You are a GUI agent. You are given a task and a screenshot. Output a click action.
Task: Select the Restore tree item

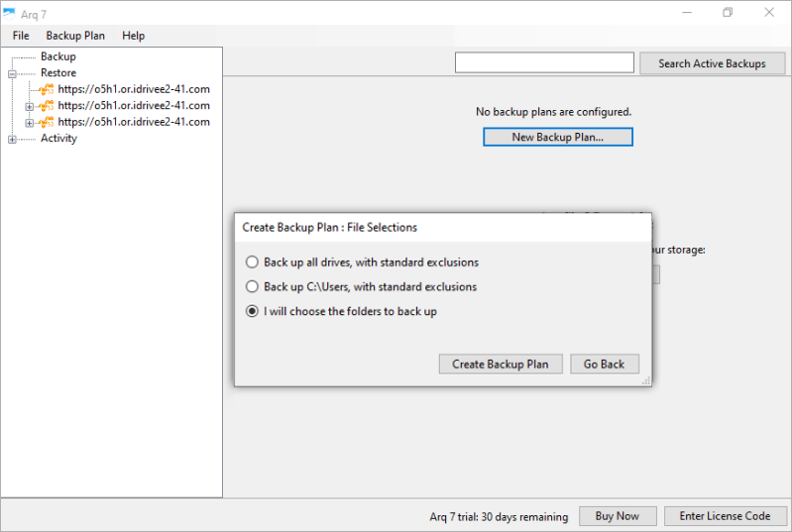[x=58, y=72]
